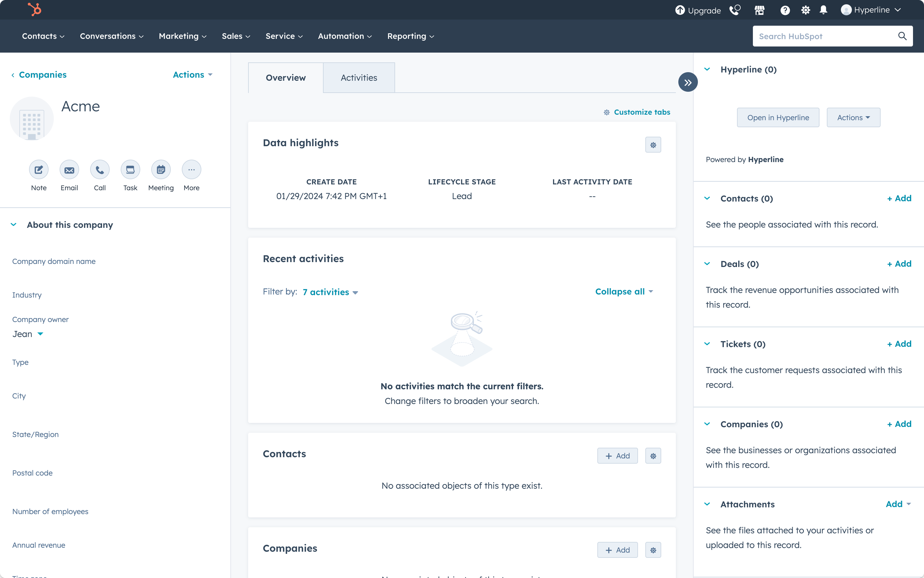Open Data highlights settings gear
Image resolution: width=924 pixels, height=578 pixels.
653,145
